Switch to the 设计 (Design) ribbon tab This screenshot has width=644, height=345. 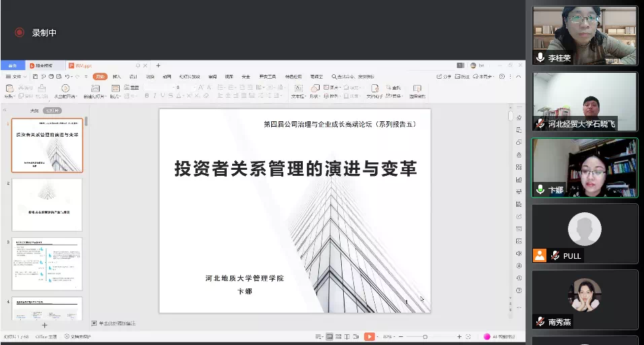pyautogui.click(x=133, y=77)
